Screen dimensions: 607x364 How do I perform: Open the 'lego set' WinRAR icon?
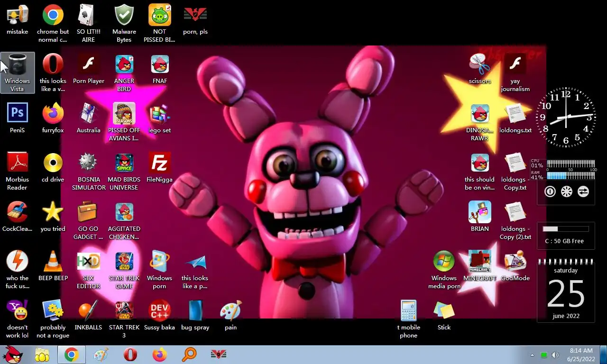pyautogui.click(x=160, y=118)
